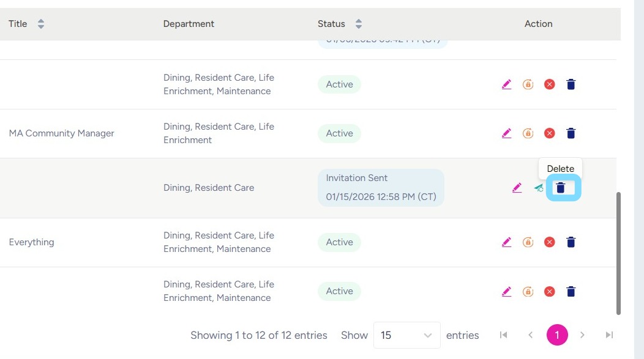Image resolution: width=644 pixels, height=359 pixels.
Task: Edit the Invitation Sent user row
Action: click(517, 188)
